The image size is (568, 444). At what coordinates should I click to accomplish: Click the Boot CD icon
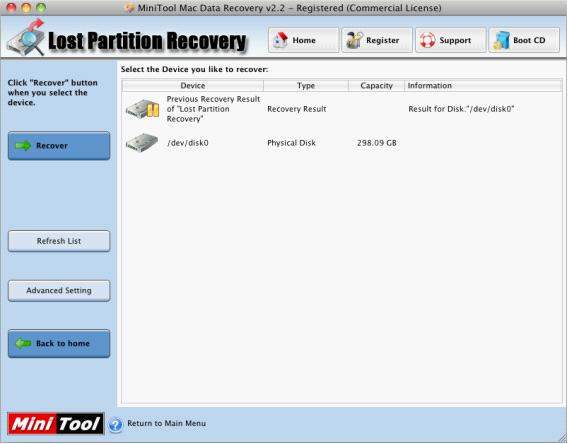pos(501,40)
